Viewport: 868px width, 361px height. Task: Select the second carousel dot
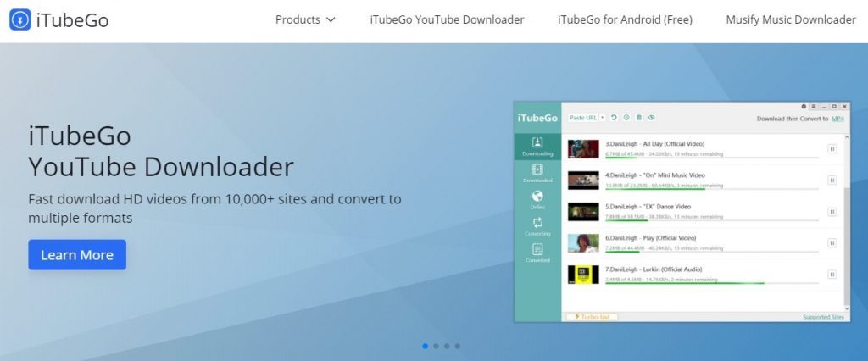click(436, 346)
